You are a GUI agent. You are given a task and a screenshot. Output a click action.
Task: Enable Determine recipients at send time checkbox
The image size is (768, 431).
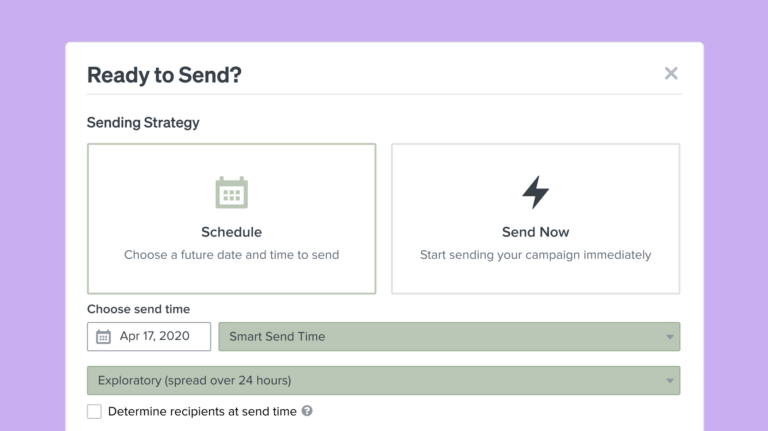click(95, 411)
